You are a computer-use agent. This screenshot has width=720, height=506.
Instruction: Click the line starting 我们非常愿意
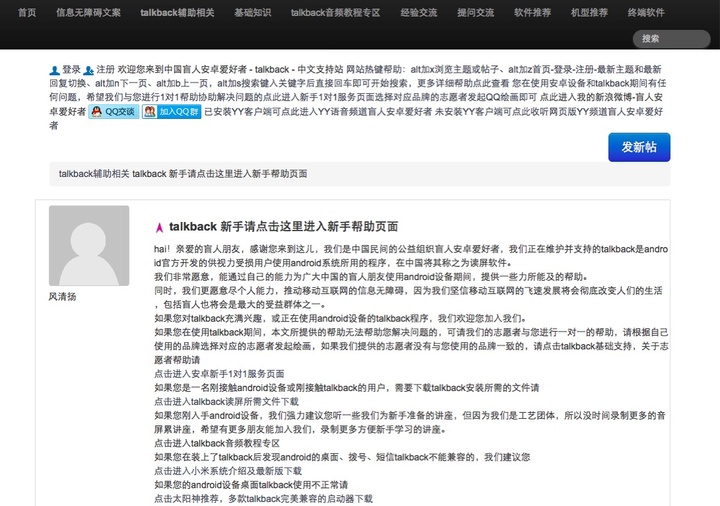click(x=371, y=276)
